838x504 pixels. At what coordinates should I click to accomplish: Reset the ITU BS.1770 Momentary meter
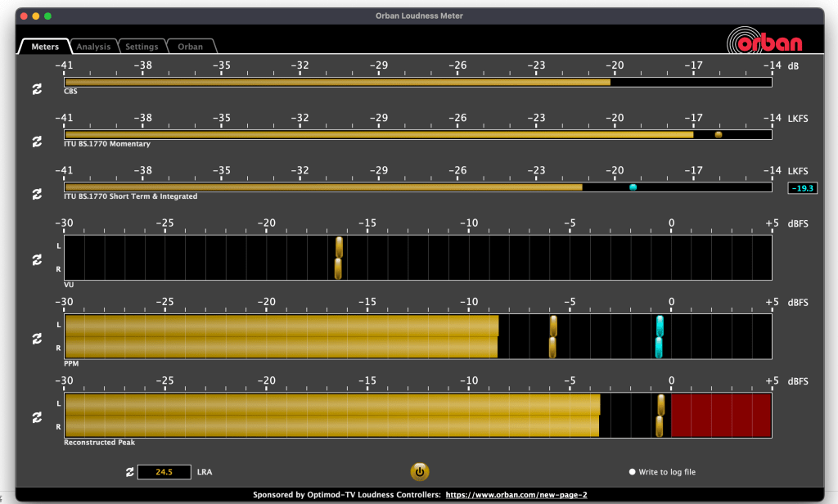pos(37,141)
